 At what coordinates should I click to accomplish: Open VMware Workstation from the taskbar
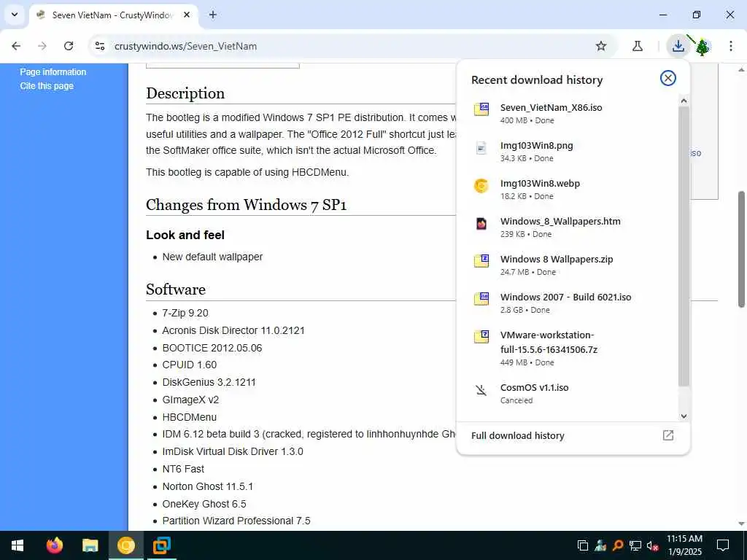tap(161, 545)
